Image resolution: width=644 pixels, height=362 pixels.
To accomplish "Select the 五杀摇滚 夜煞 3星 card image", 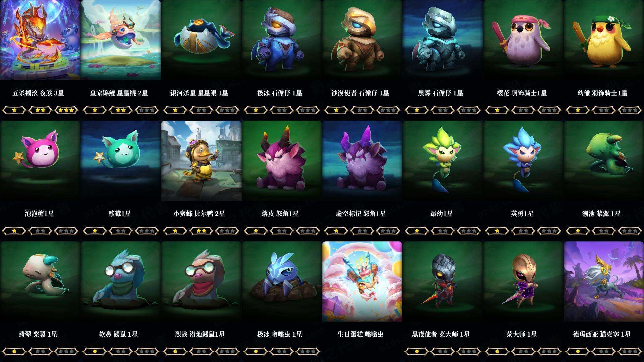I will tap(40, 40).
